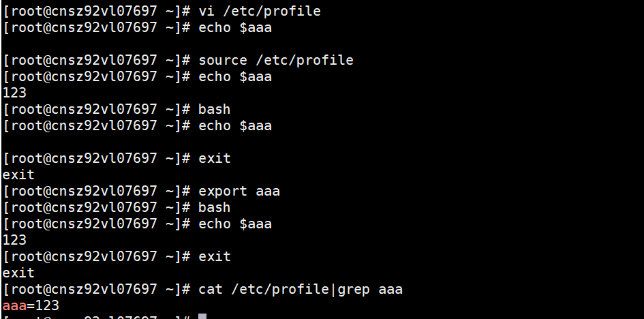Screen dimensions: 644x319
Task: Click the "source /etc/profile" command text
Action: tap(275, 60)
